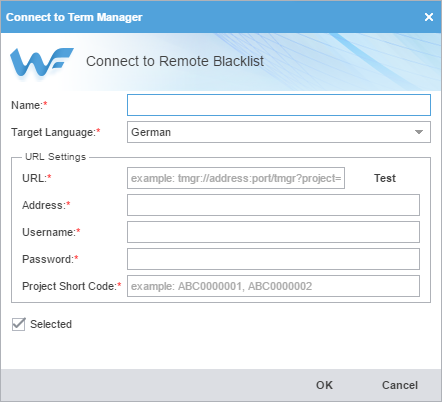Close the Connect to Term Manager dialog

429,17
